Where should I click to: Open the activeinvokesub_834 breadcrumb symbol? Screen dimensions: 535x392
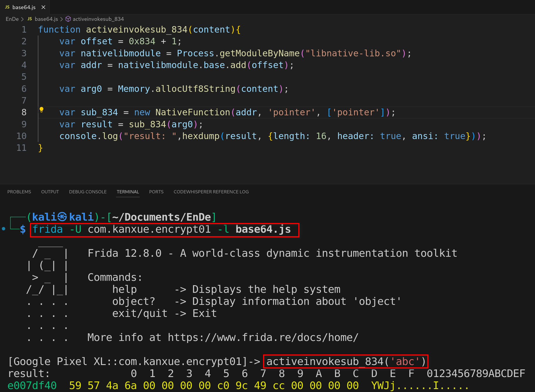(98, 19)
